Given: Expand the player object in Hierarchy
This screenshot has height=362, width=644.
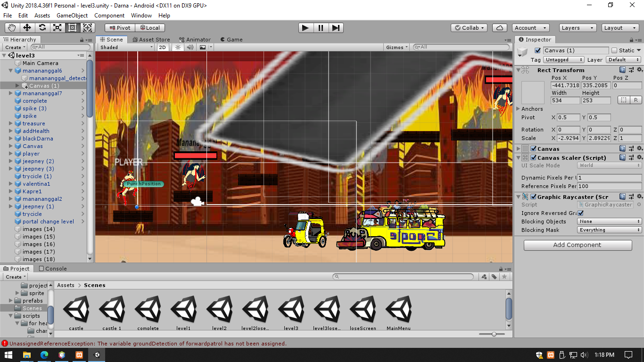Looking at the screenshot, I should tap(10, 154).
